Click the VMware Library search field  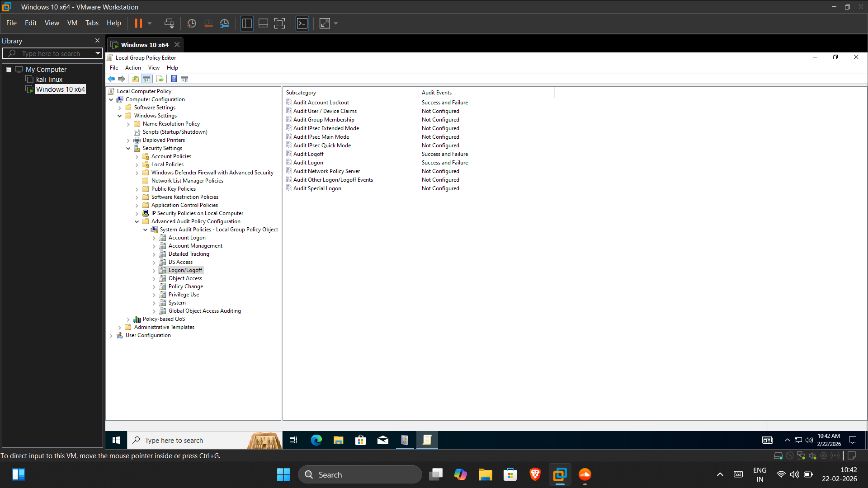click(x=52, y=53)
